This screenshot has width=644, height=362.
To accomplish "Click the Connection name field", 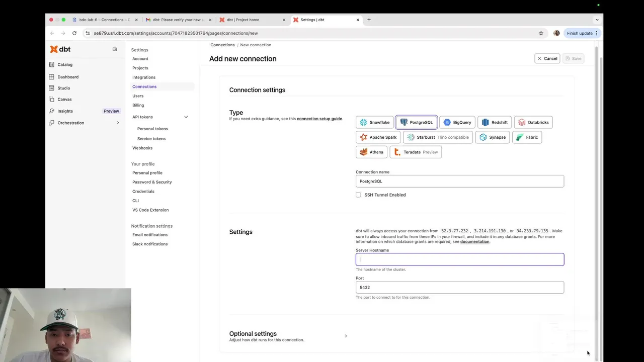I will [x=460, y=181].
